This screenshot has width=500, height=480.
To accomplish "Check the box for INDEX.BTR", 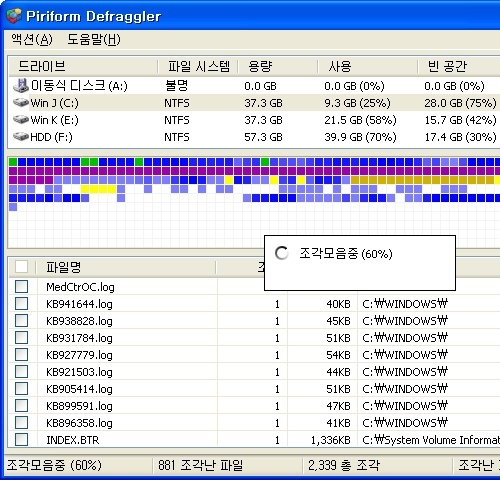I will coord(21,440).
